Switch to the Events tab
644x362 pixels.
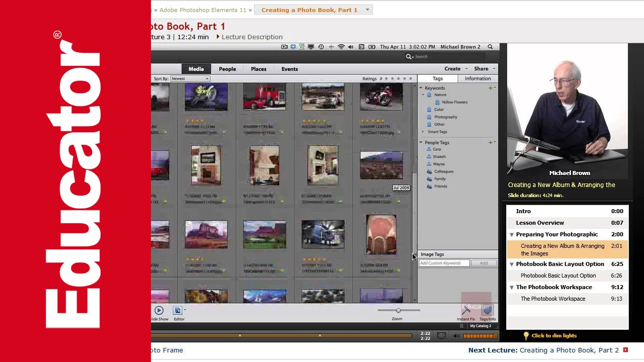pos(290,69)
